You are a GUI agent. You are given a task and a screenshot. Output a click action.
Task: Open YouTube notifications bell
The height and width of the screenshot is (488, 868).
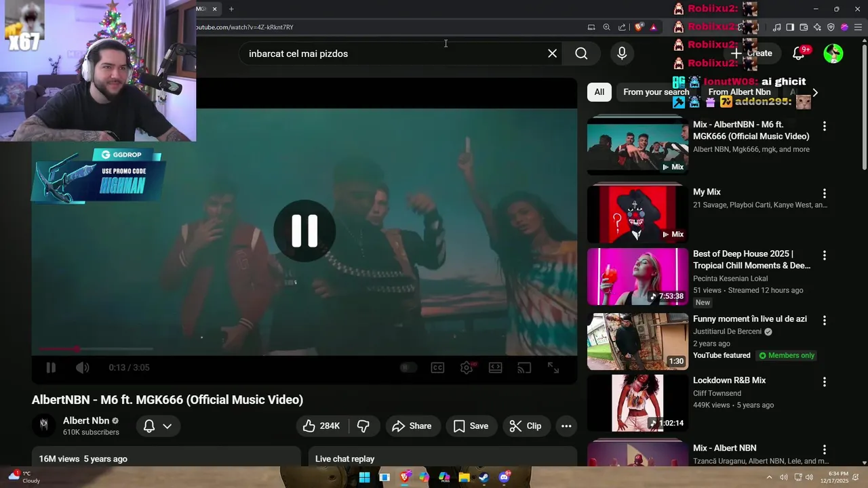point(798,54)
